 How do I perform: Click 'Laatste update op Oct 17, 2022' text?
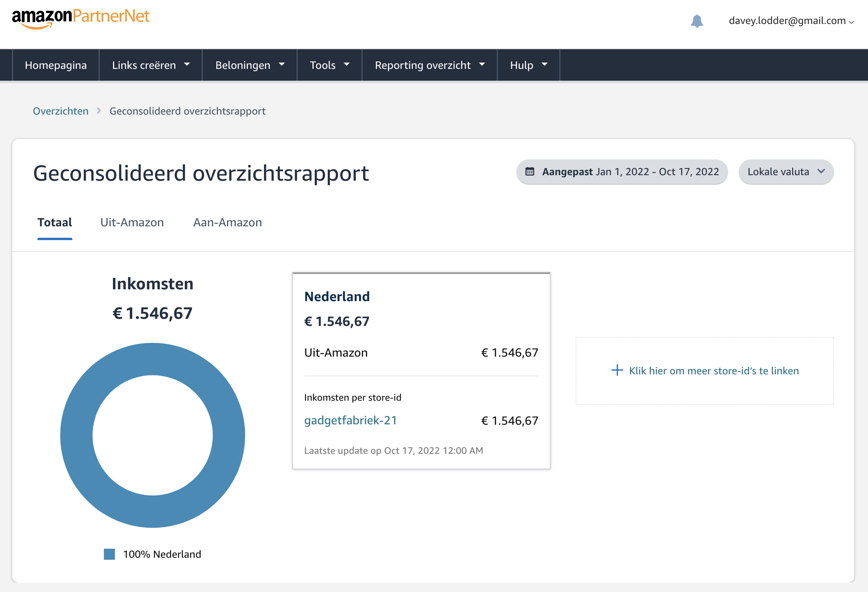click(x=393, y=451)
